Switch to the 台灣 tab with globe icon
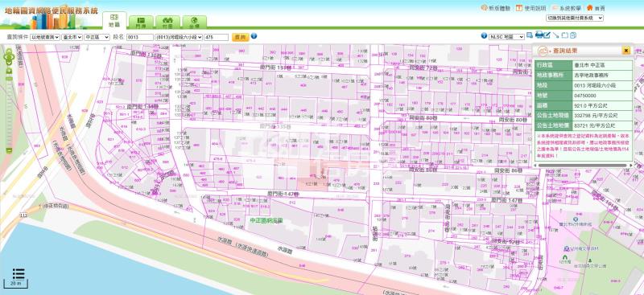 coord(194,22)
